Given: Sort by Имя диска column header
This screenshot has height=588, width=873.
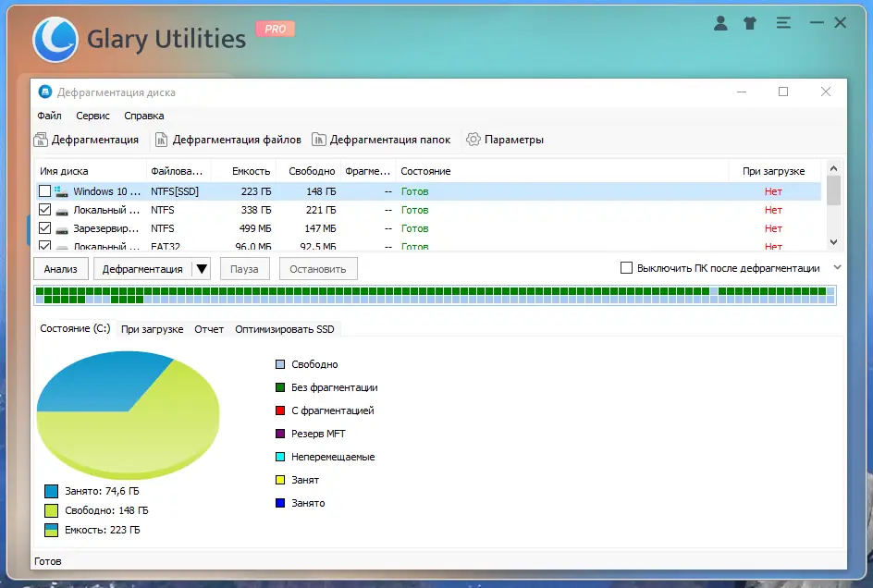Looking at the screenshot, I should (x=91, y=171).
